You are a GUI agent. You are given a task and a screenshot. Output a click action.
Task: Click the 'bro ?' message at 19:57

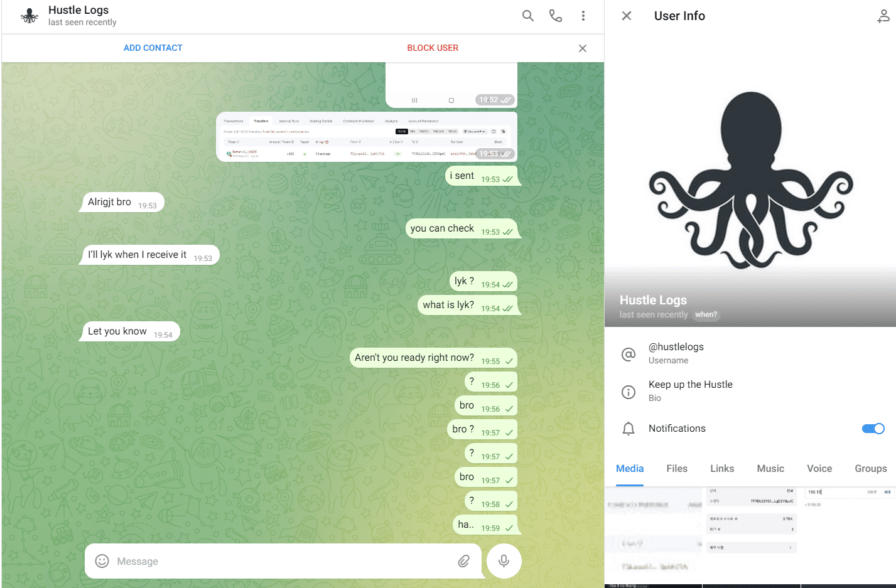(483, 430)
